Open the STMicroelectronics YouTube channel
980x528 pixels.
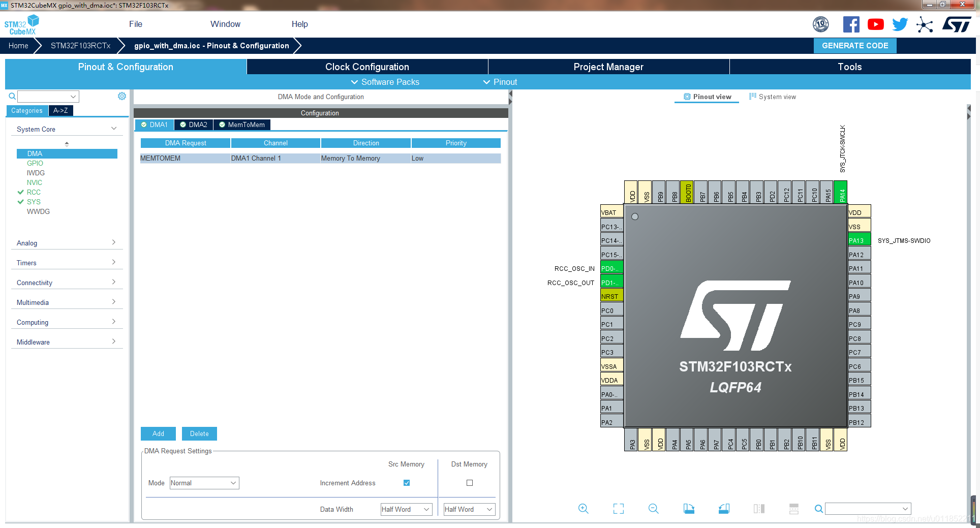coord(875,24)
